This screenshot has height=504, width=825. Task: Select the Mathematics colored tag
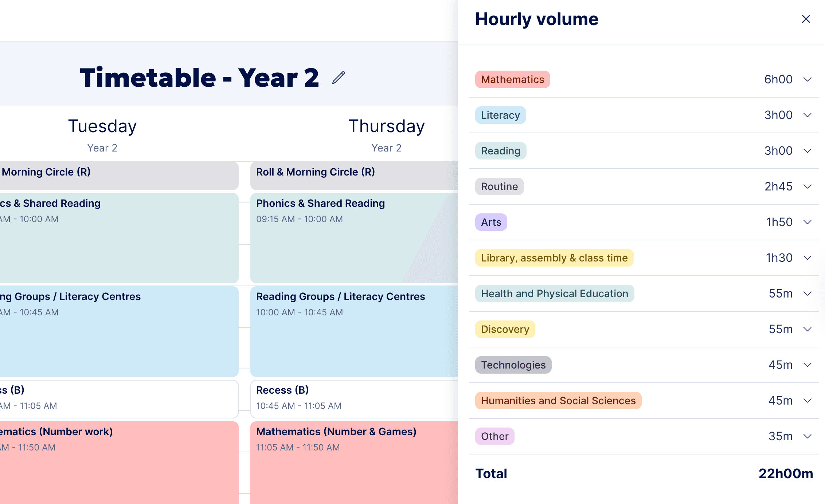[512, 79]
